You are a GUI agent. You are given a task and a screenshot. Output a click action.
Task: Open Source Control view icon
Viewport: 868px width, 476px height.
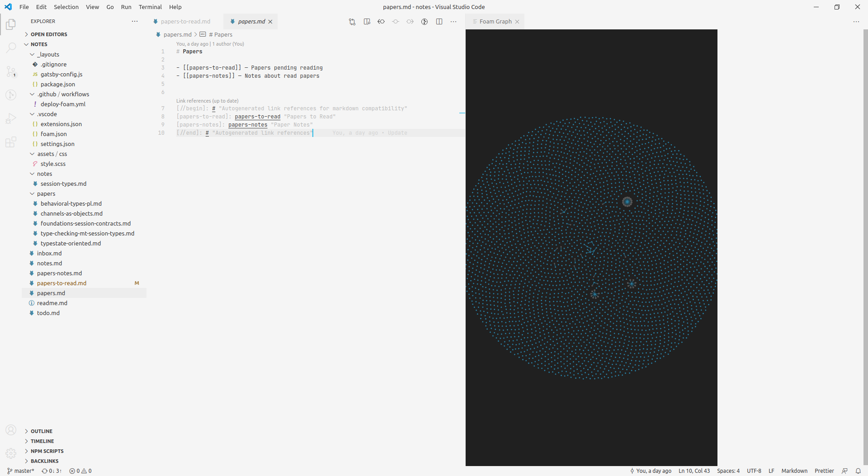click(11, 71)
